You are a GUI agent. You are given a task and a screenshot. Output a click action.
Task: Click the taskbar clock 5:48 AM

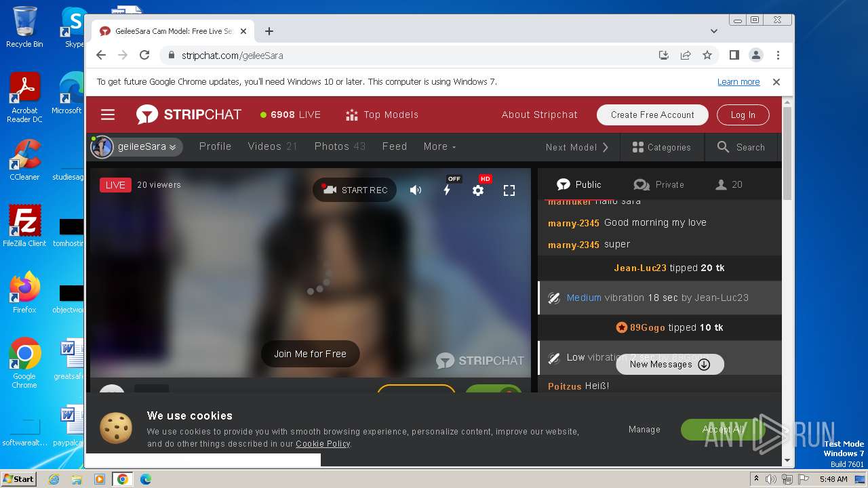833,479
